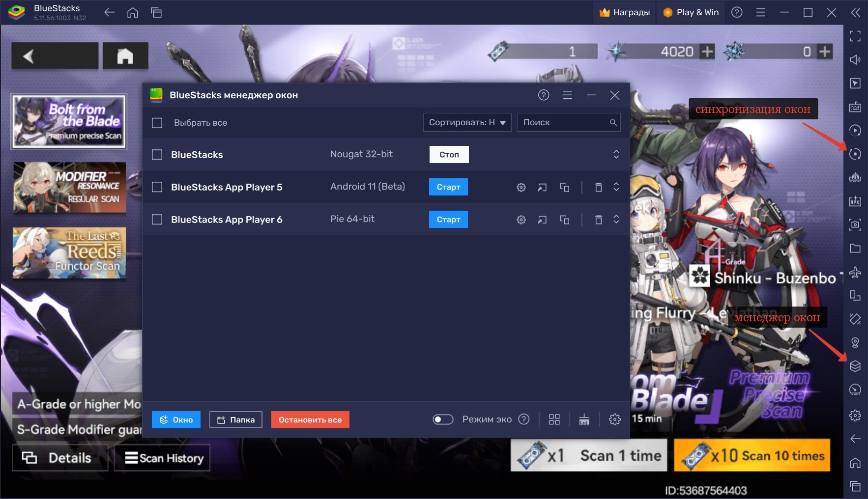868x499 pixels.
Task: Open BlueStacks settings gear in sidebar
Action: 855,415
